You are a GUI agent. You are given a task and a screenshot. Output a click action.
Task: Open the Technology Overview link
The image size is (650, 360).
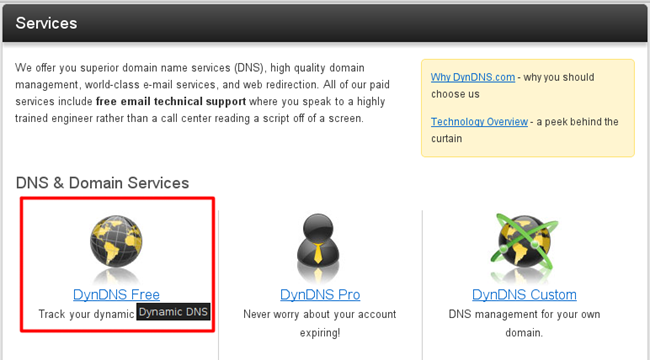tap(479, 122)
